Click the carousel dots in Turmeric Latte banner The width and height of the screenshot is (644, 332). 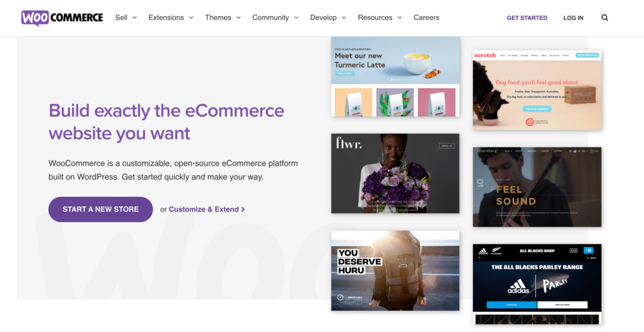coord(395,80)
